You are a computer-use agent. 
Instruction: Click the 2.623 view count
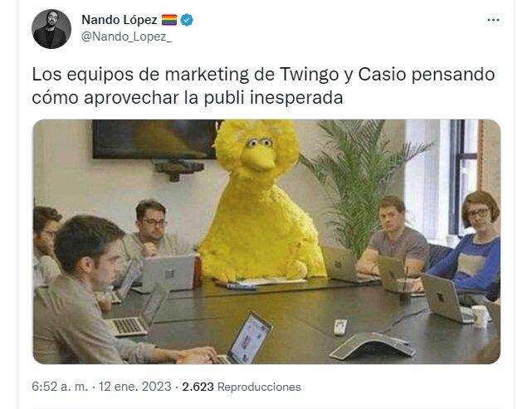[198, 387]
